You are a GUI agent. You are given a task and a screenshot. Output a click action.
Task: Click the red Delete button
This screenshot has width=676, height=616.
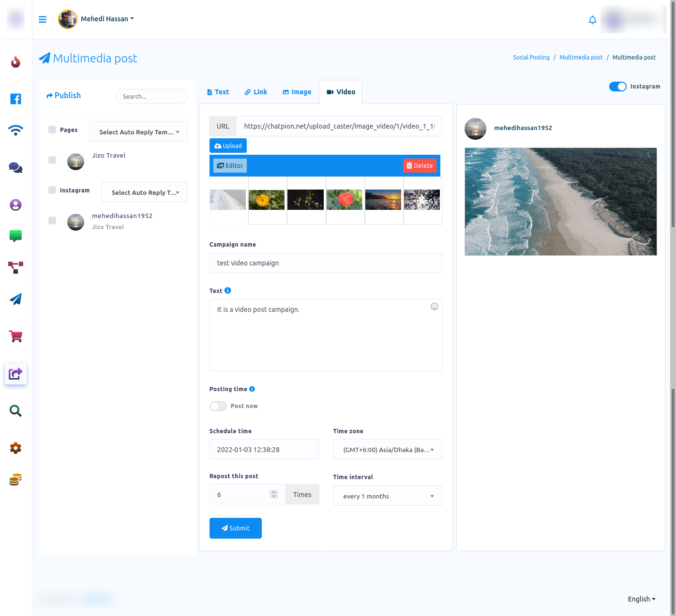[x=420, y=166]
